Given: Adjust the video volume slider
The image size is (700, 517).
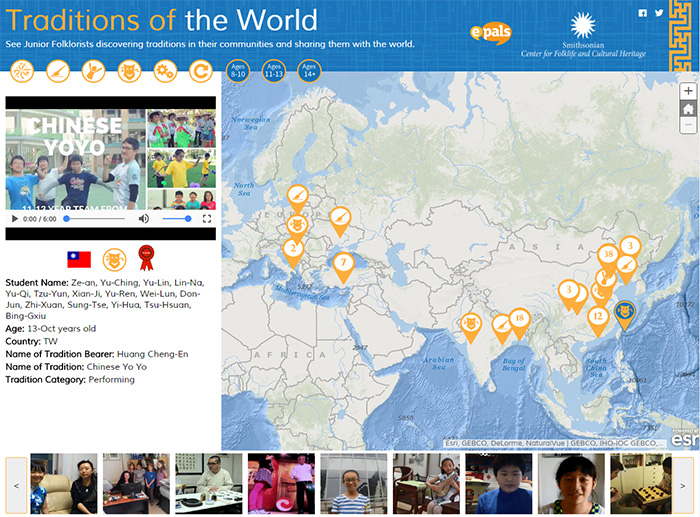Looking at the screenshot, I should pos(177,219).
